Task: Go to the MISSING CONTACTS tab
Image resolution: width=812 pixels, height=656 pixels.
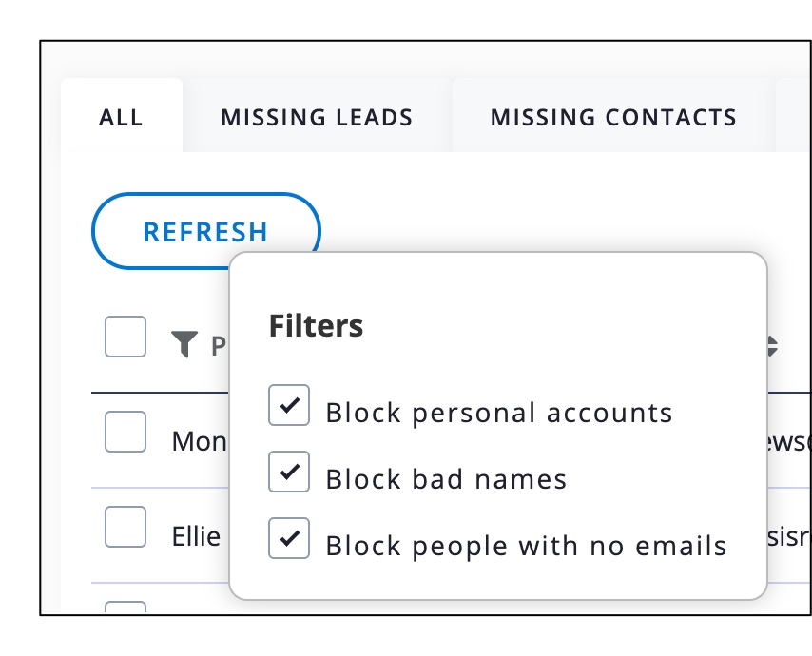Action: pos(613,118)
